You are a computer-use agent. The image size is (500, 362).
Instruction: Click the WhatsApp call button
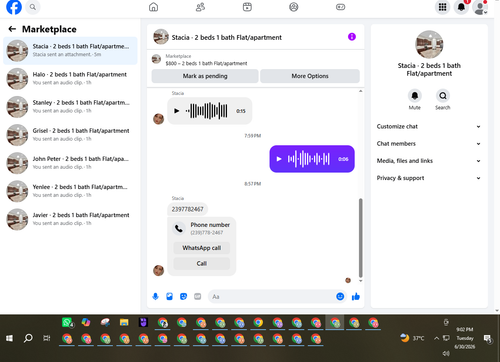click(x=202, y=248)
